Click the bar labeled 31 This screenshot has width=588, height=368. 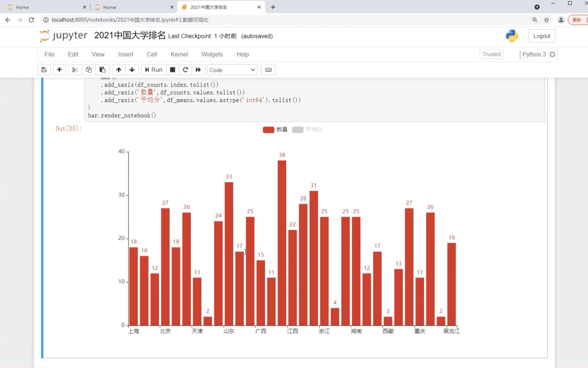click(x=314, y=258)
